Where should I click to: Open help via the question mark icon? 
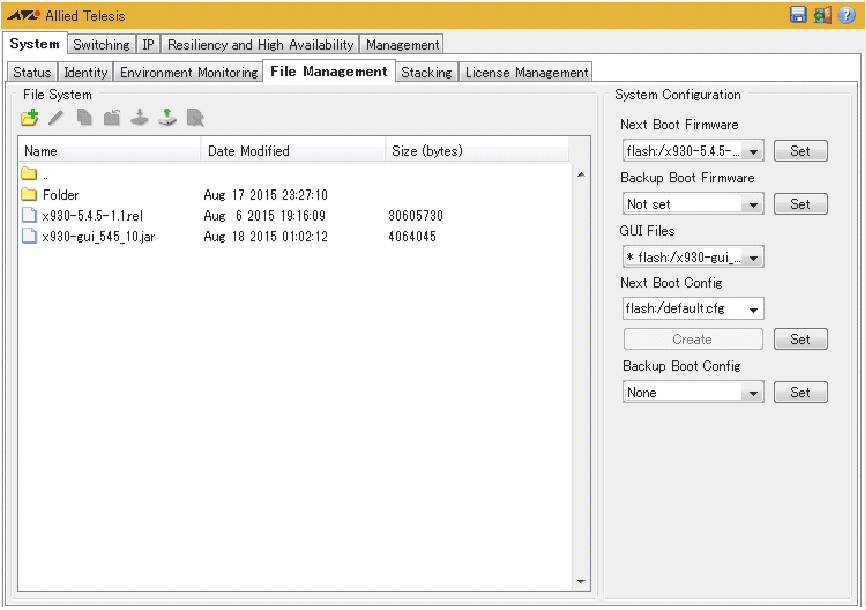tap(847, 15)
